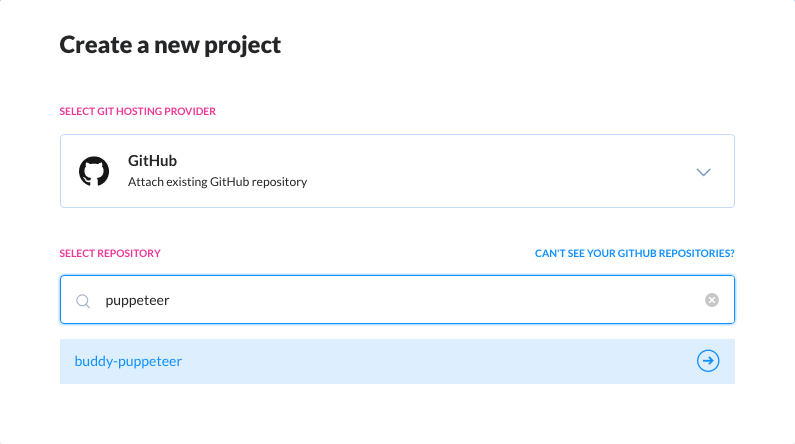The width and height of the screenshot is (795, 444).
Task: Click the "Select Repository" heading
Action: pyautogui.click(x=110, y=253)
